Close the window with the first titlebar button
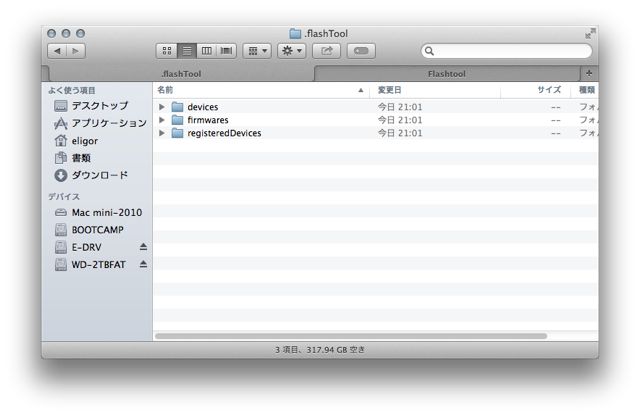Viewport: 640px width, 416px height. click(x=51, y=33)
